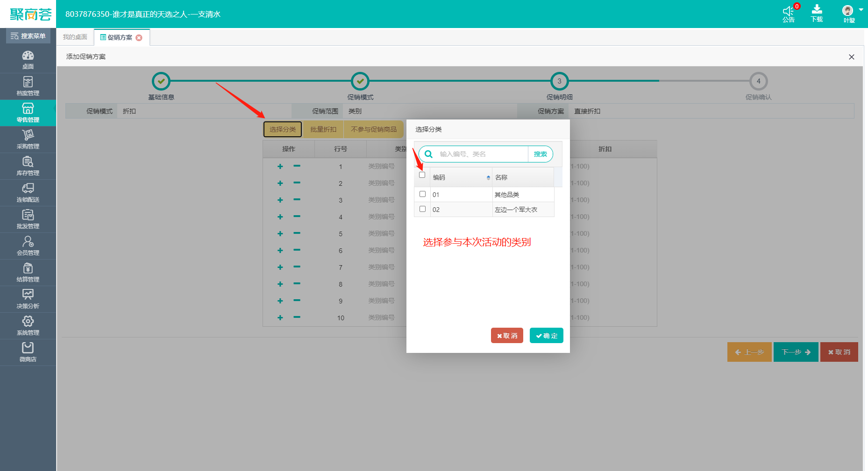Click the 搜索菜单 search menu button

pos(28,36)
